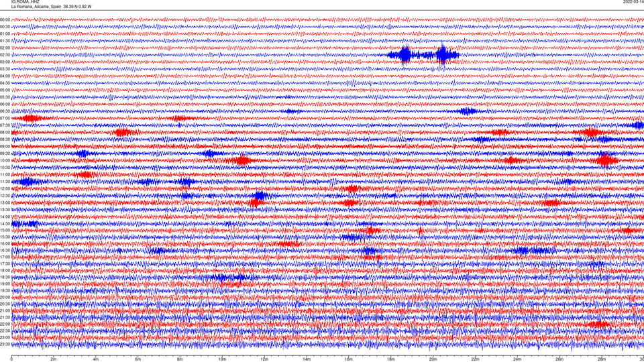Screen dimensions: 644x362
Task: Select the 02:00 trace time label
Action: (5, 48)
